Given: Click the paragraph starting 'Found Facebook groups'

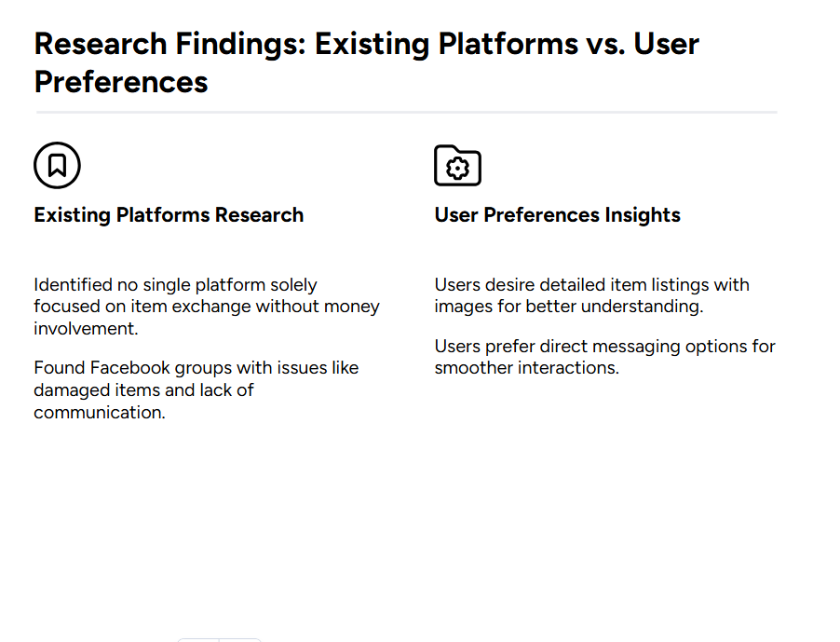Looking at the screenshot, I should 196,390.
